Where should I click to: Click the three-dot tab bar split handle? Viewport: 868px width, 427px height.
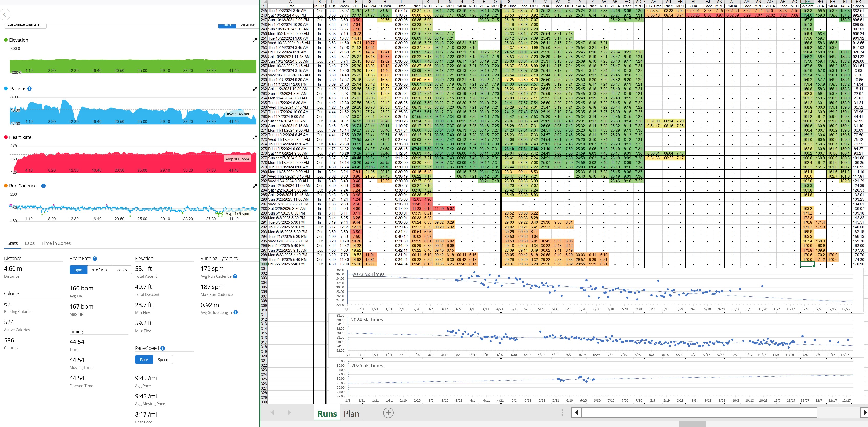(562, 412)
